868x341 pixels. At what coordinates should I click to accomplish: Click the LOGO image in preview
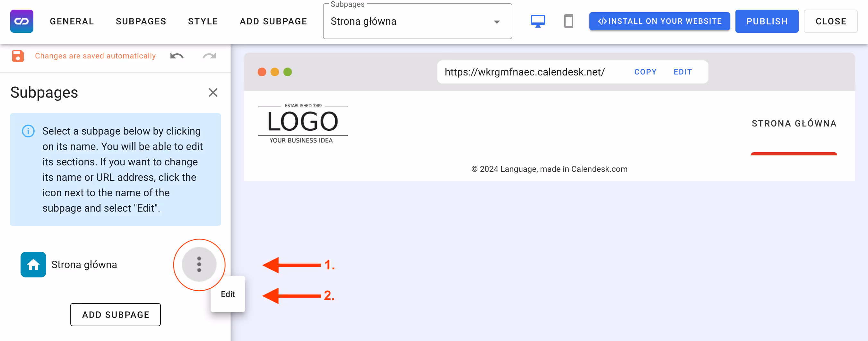(x=303, y=124)
